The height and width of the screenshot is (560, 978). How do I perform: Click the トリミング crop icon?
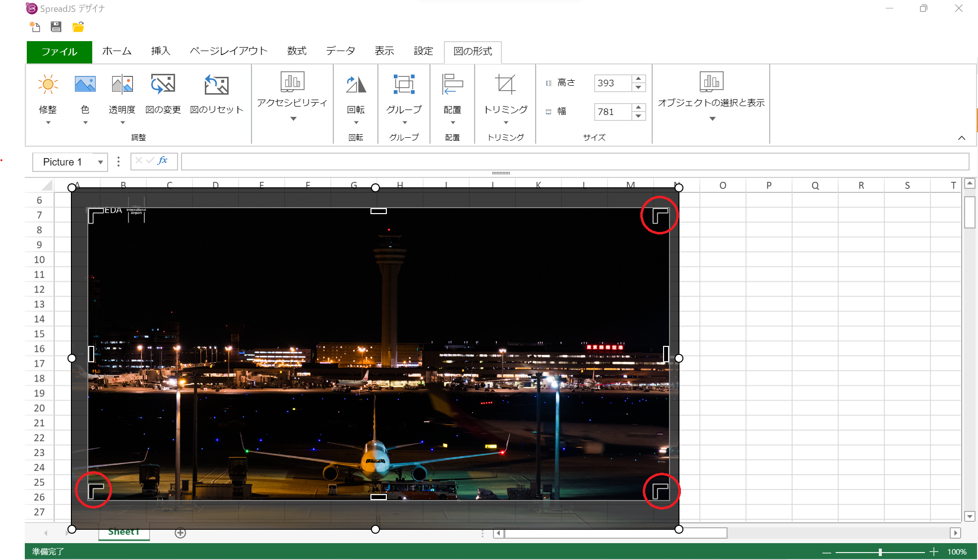[x=506, y=85]
